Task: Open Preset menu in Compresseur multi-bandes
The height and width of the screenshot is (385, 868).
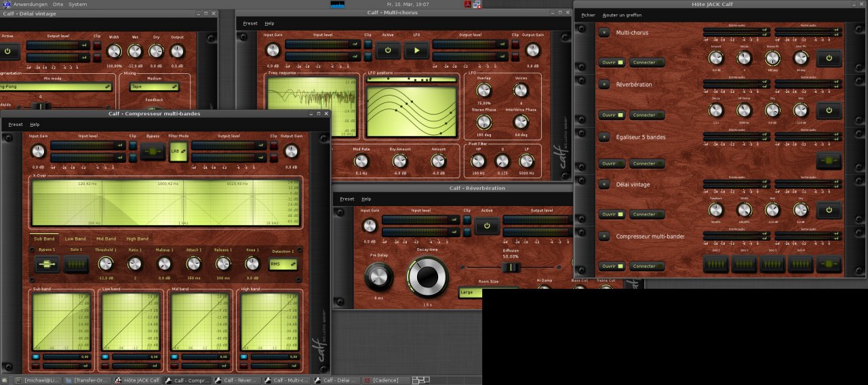Action: [16, 124]
